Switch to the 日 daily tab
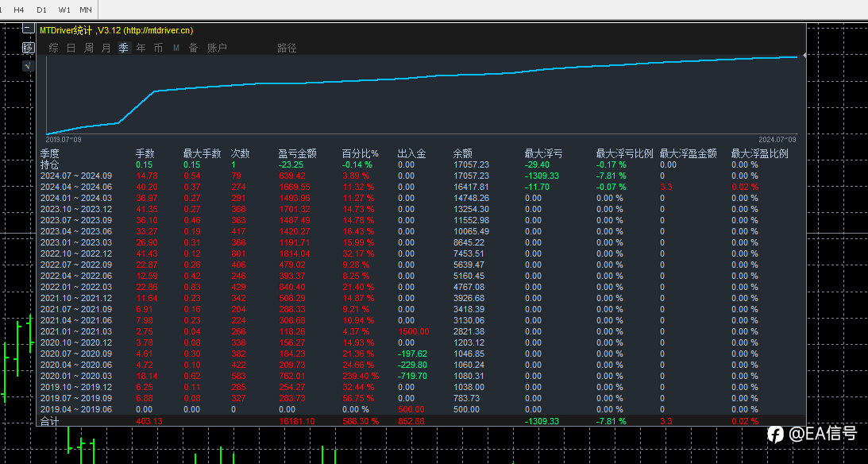This screenshot has height=464, width=868. click(71, 48)
